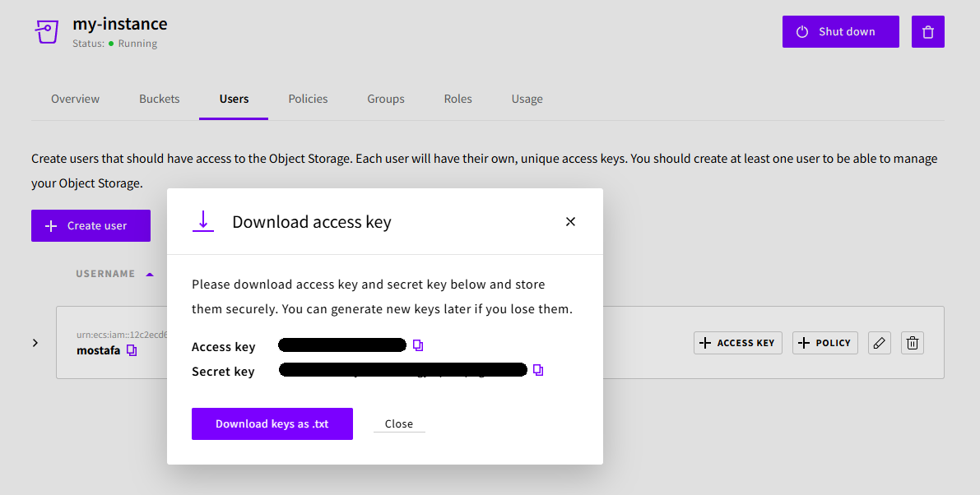Copy the username mostafa

pos(132,350)
